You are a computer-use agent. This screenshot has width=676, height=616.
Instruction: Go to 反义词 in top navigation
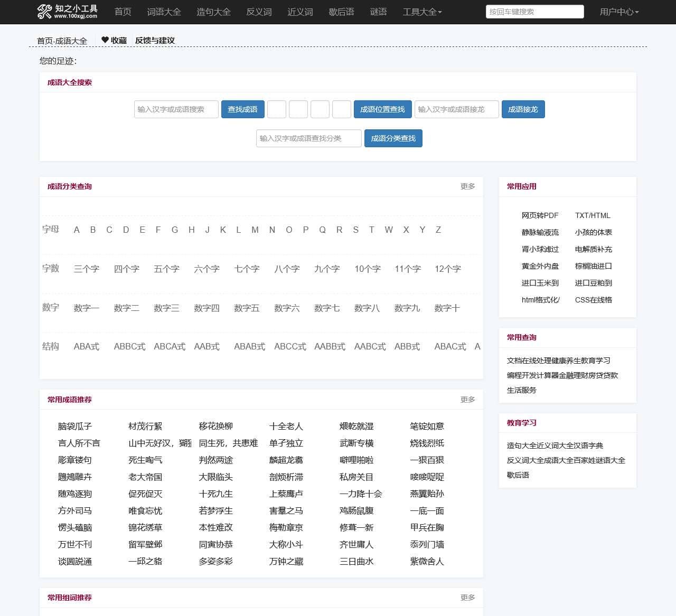[259, 12]
